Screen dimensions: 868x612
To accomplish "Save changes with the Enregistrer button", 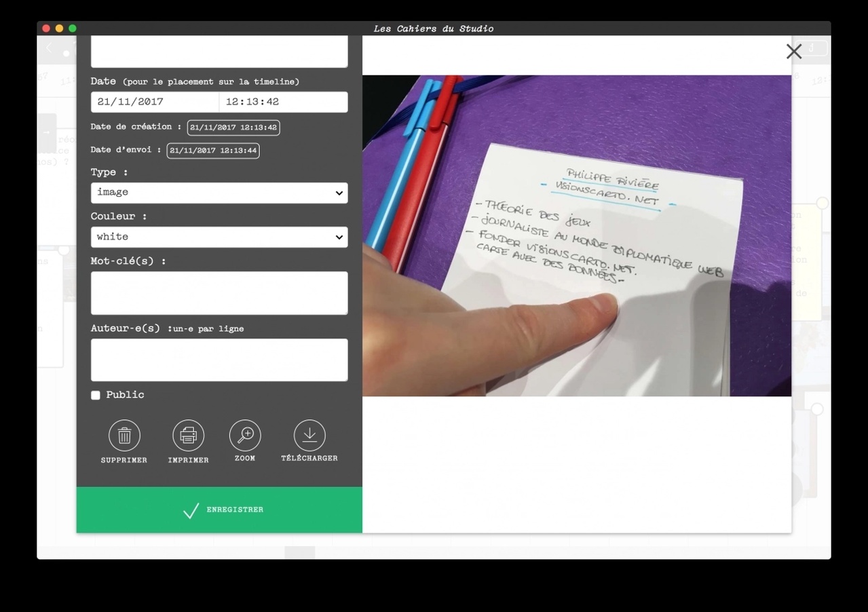I will [x=219, y=510].
